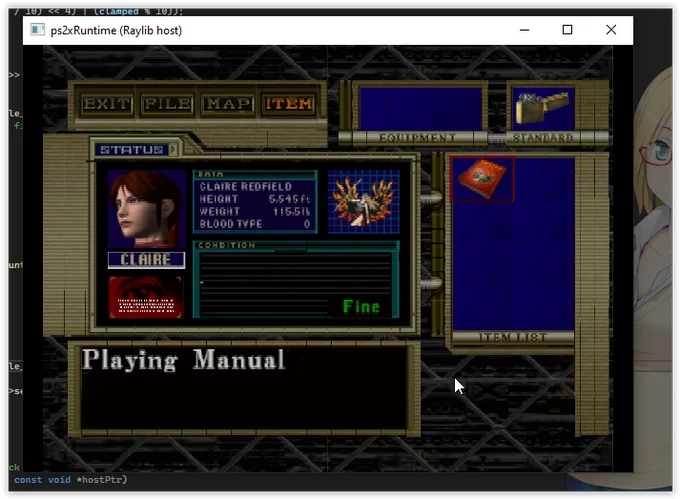Click the ITEM LIST label

point(513,337)
